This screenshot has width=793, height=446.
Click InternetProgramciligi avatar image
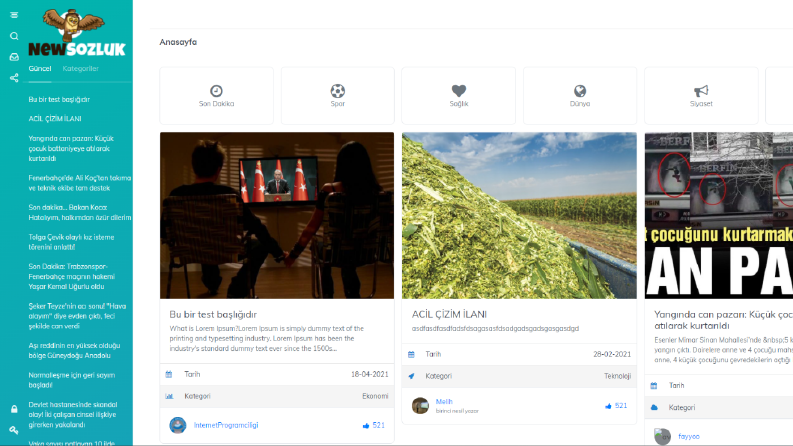coord(178,425)
